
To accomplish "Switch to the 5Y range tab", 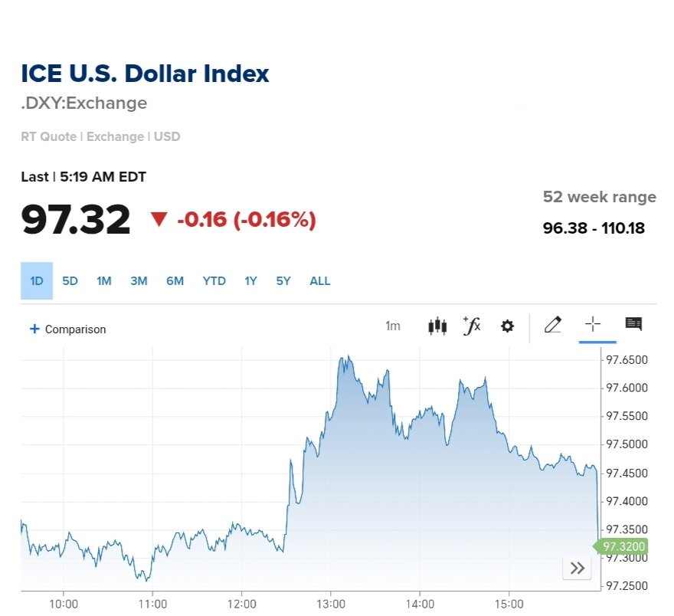I will (283, 281).
